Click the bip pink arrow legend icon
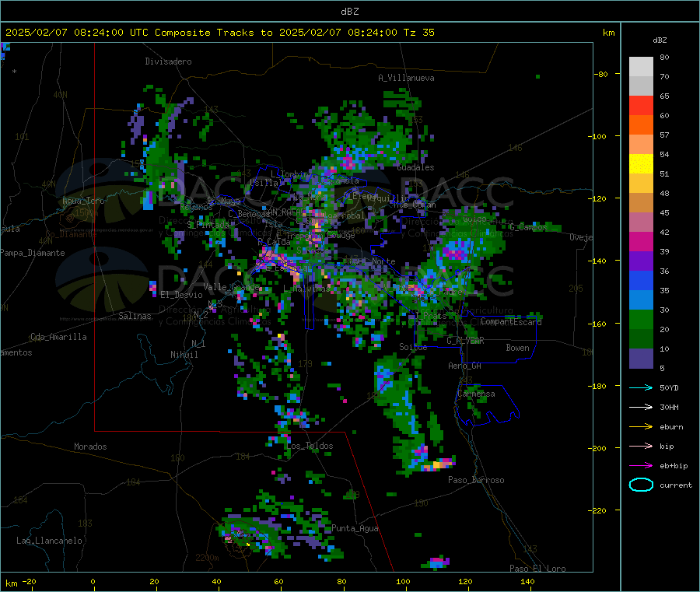This screenshot has width=700, height=592. point(641,446)
